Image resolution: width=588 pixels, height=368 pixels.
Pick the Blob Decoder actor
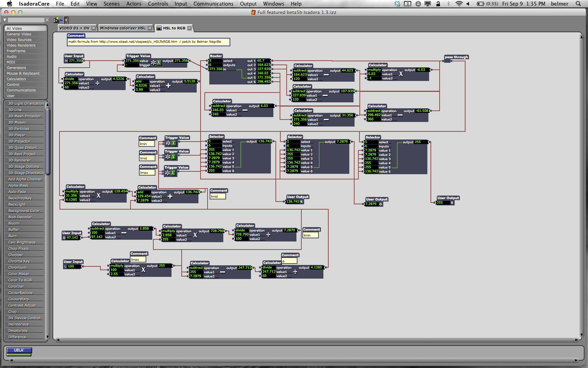pos(24,217)
